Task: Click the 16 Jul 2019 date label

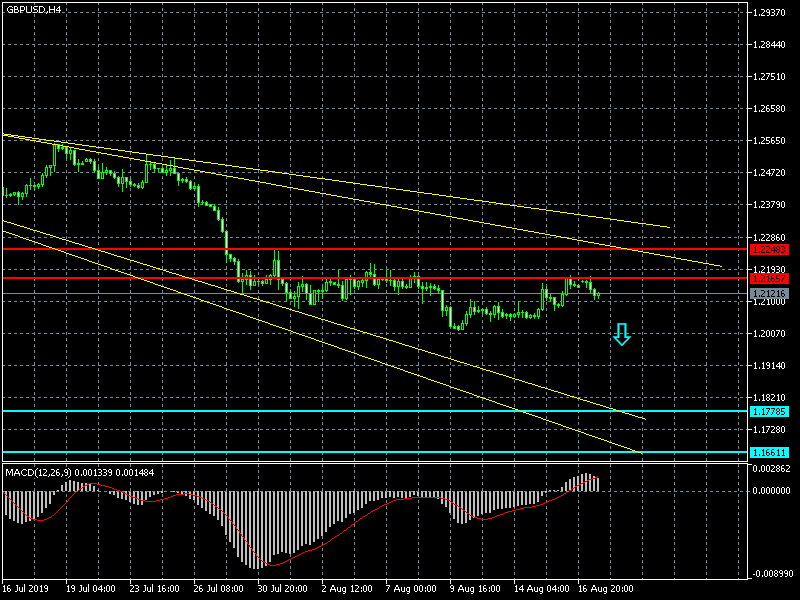Action: click(x=26, y=588)
